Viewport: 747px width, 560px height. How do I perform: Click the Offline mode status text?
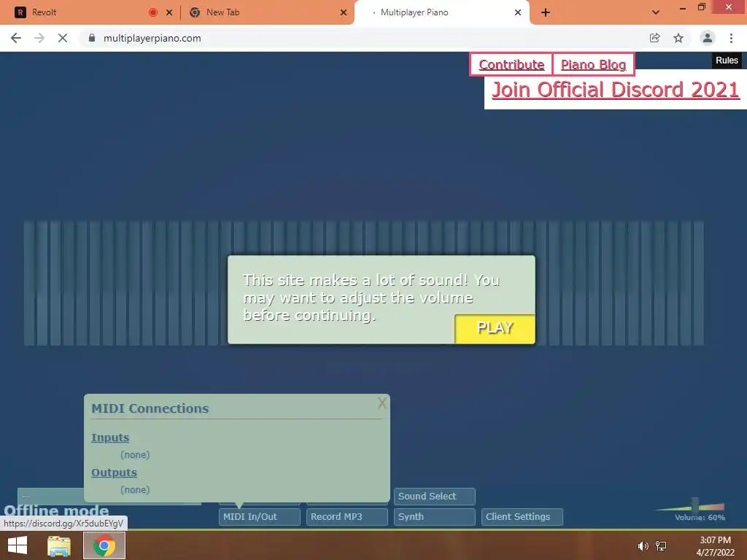pyautogui.click(x=56, y=510)
